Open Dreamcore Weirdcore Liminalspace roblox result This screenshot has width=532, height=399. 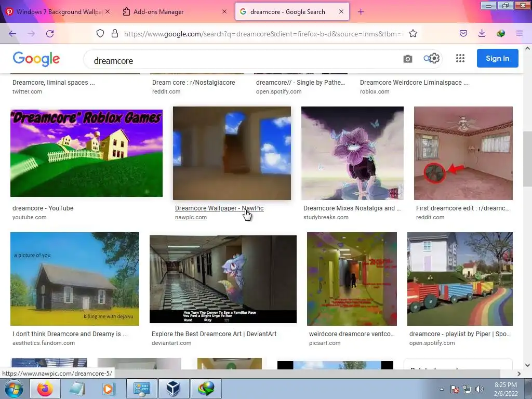tap(414, 83)
